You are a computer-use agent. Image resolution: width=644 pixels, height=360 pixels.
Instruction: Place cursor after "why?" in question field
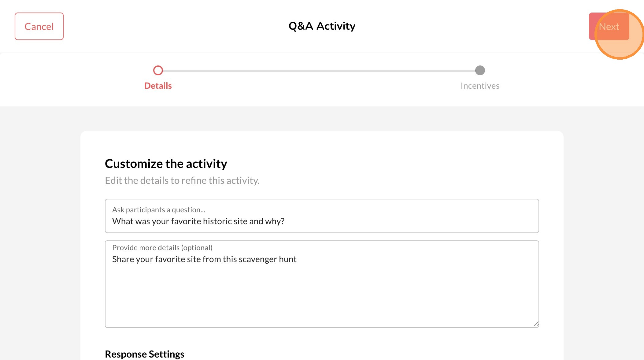[x=285, y=221]
